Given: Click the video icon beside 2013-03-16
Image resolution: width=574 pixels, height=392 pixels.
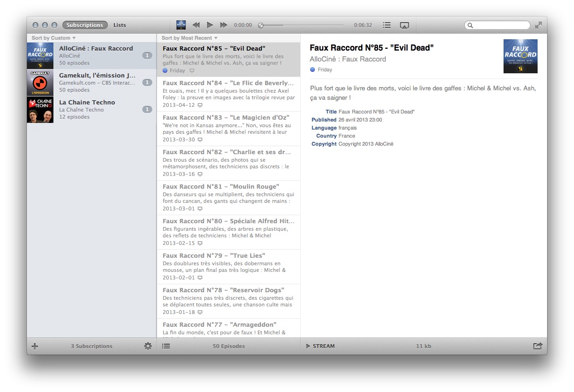Looking at the screenshot, I should (x=200, y=174).
